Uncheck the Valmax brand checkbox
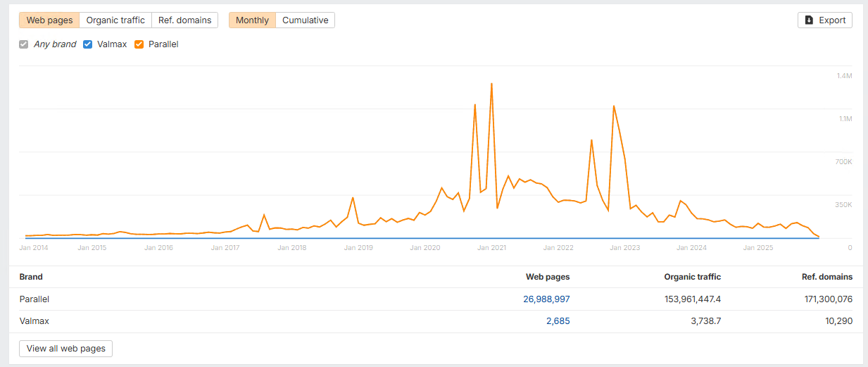 tap(88, 44)
